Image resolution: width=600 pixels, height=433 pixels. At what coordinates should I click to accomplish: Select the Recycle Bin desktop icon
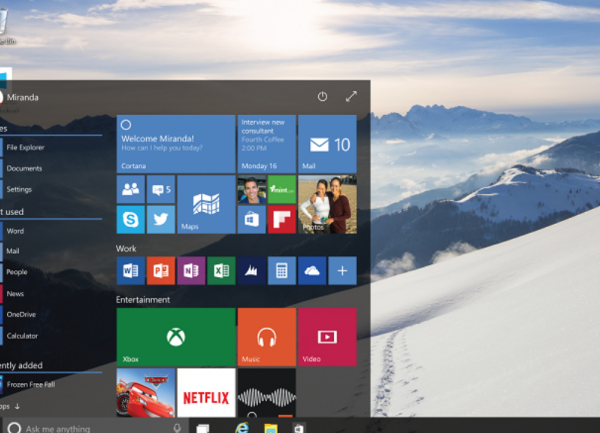5,25
